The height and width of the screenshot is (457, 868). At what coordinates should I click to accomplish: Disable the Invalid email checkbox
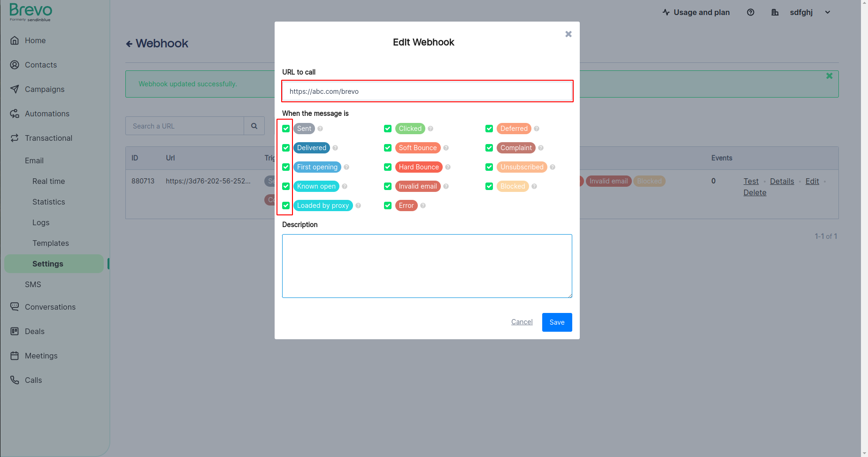388,186
